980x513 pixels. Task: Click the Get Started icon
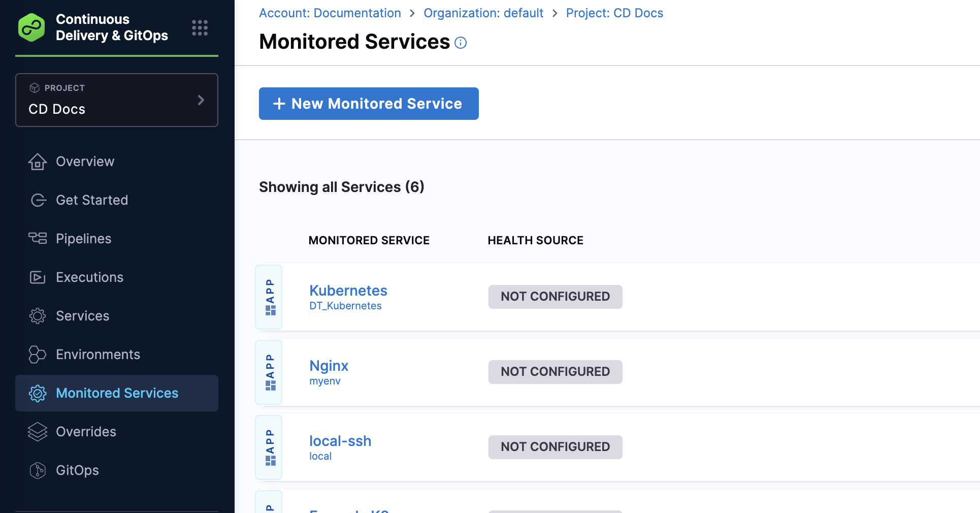[x=38, y=200]
